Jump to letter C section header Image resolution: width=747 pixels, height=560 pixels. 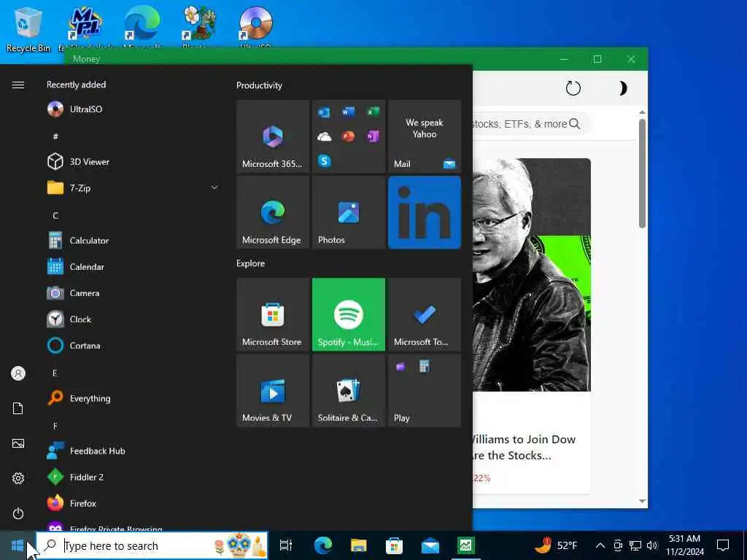click(55, 215)
